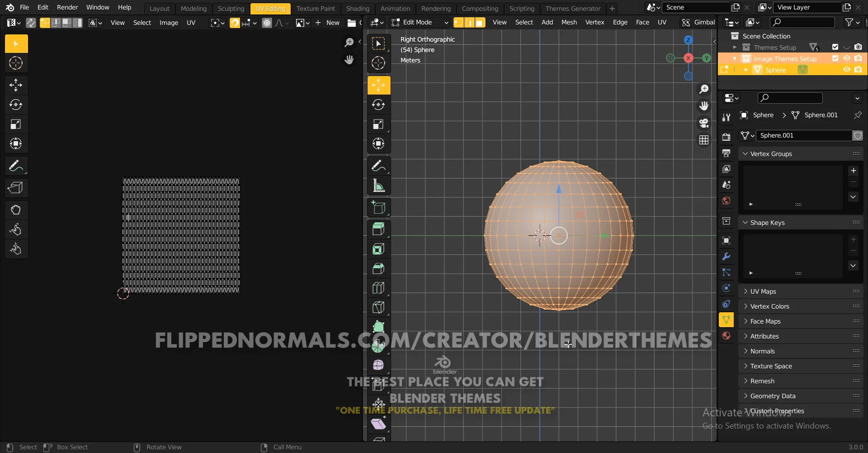This screenshot has width=868, height=453.
Task: Select the Rotate tool in the viewport toolbar
Action: [378, 105]
